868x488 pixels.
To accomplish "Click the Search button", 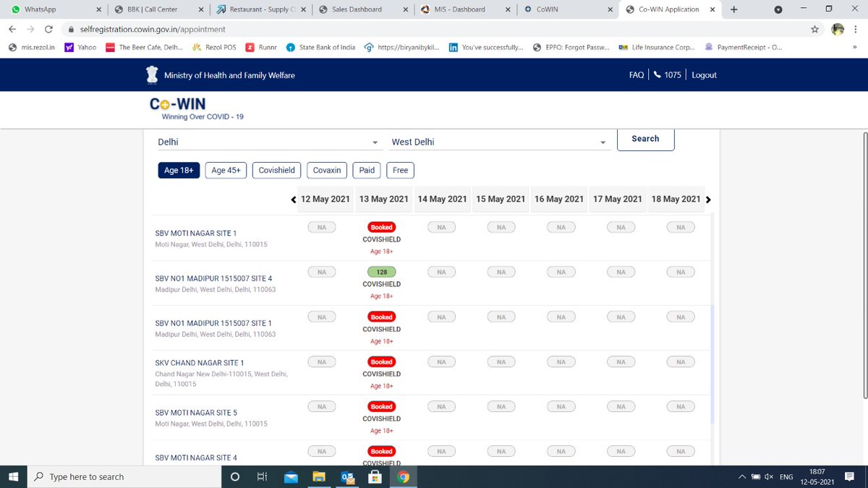I will coord(645,139).
